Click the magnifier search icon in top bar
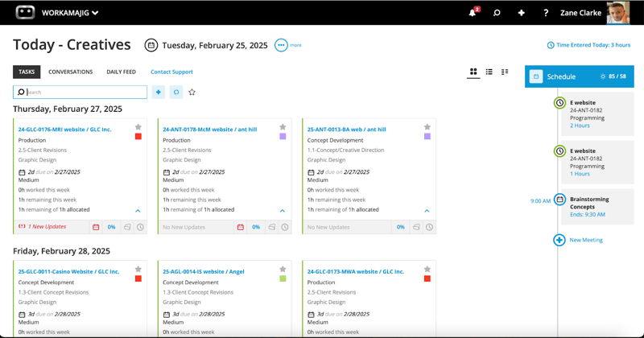644x338 pixels. click(x=497, y=13)
